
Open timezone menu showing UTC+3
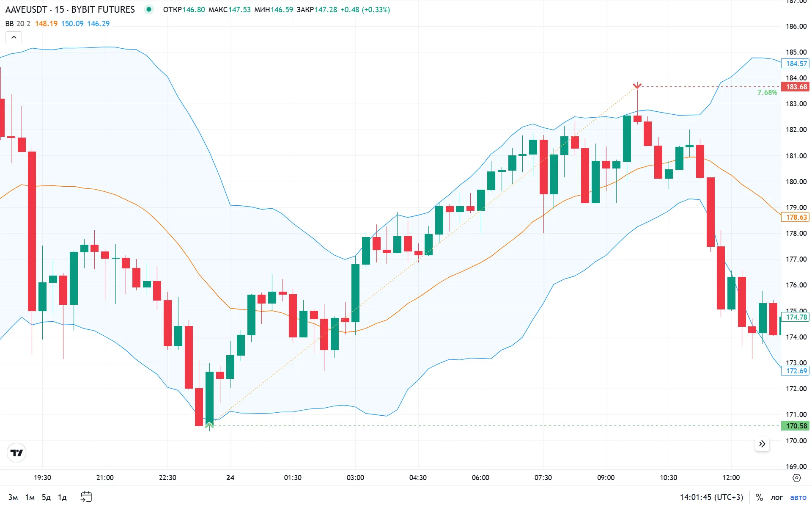(x=711, y=497)
